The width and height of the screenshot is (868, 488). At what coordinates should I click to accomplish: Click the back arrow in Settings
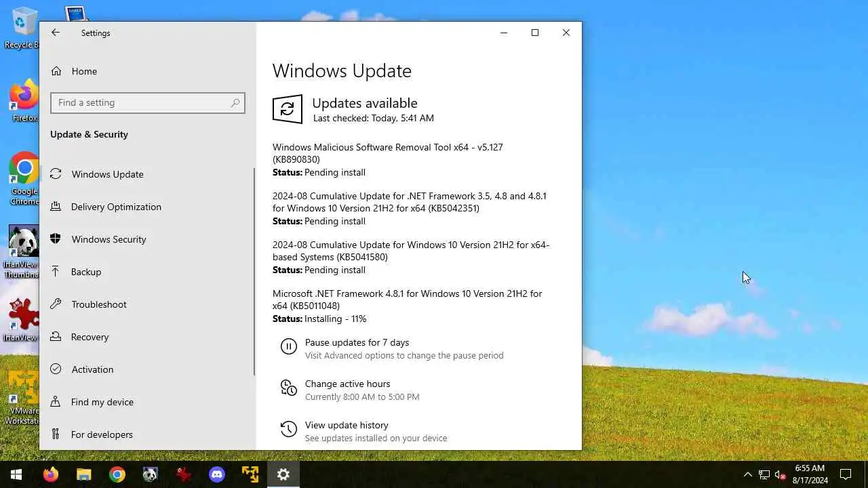56,33
